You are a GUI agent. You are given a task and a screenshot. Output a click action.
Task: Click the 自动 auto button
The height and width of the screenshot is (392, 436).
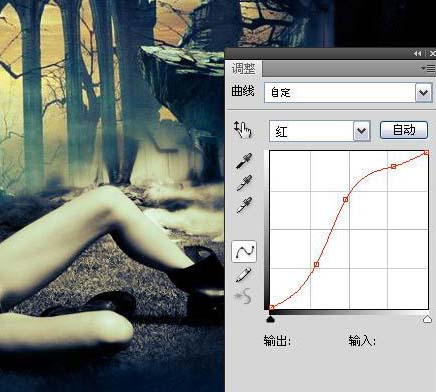coord(404,130)
